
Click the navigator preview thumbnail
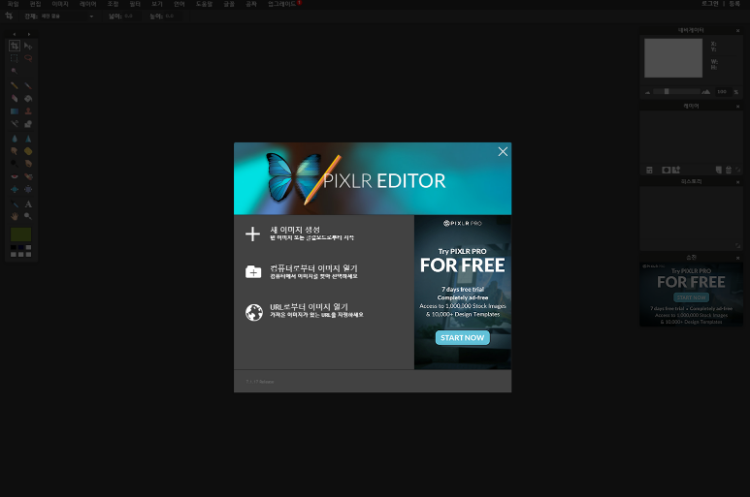[x=673, y=58]
